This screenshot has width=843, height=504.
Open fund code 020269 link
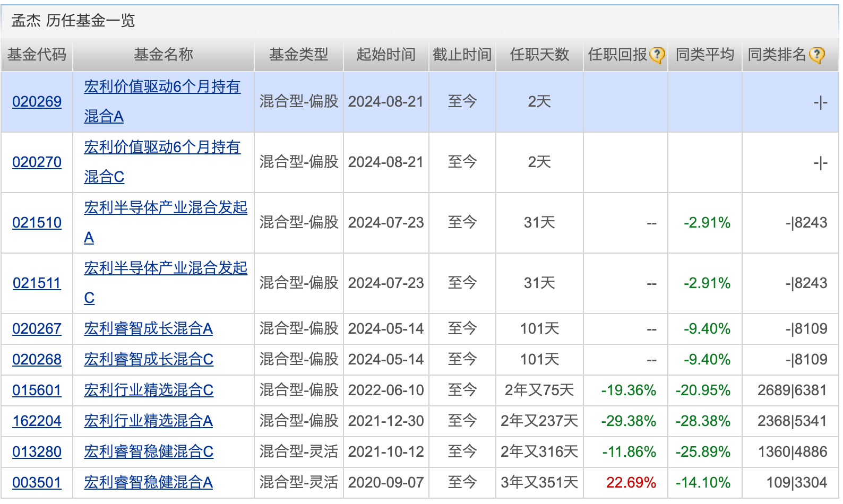(x=37, y=101)
